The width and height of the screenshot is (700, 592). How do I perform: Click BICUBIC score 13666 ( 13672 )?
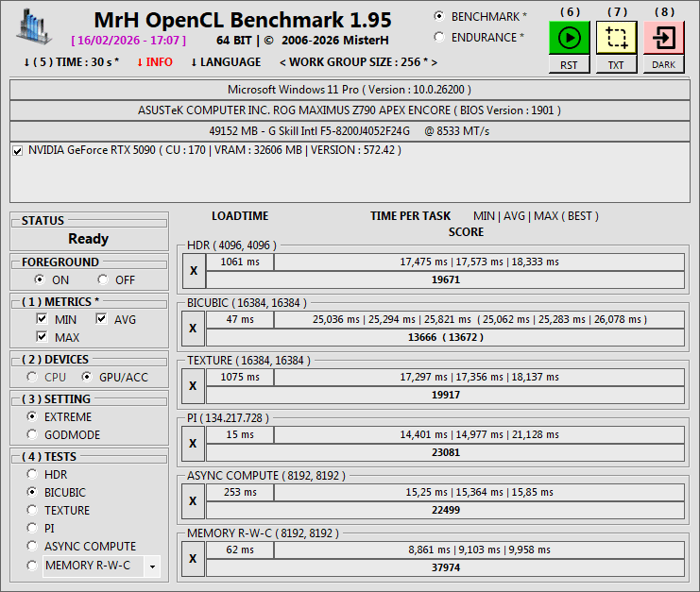point(446,337)
